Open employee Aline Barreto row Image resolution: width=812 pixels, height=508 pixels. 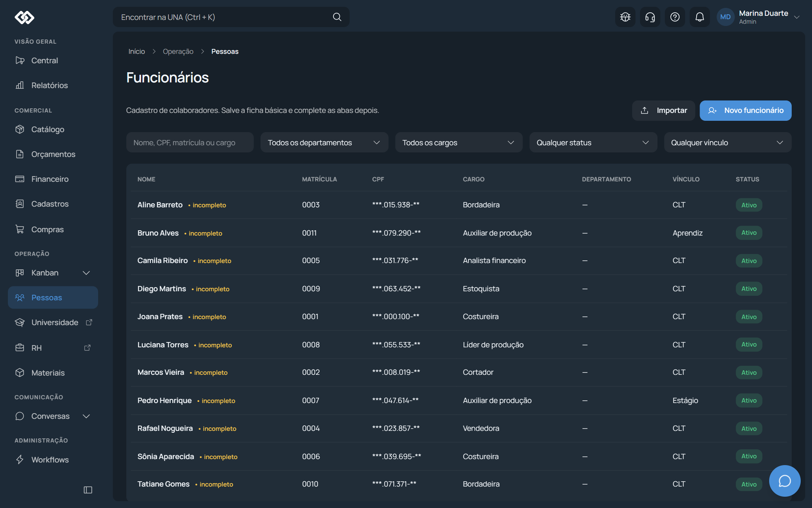point(459,205)
